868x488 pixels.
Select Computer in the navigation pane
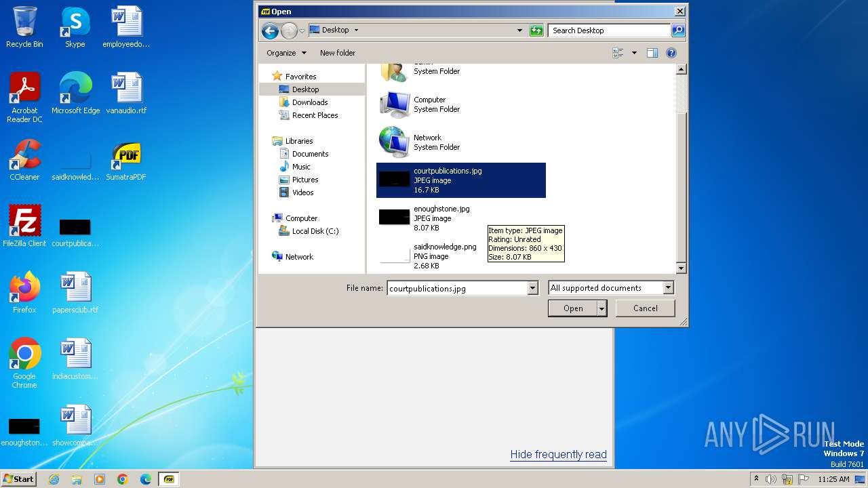[294, 218]
